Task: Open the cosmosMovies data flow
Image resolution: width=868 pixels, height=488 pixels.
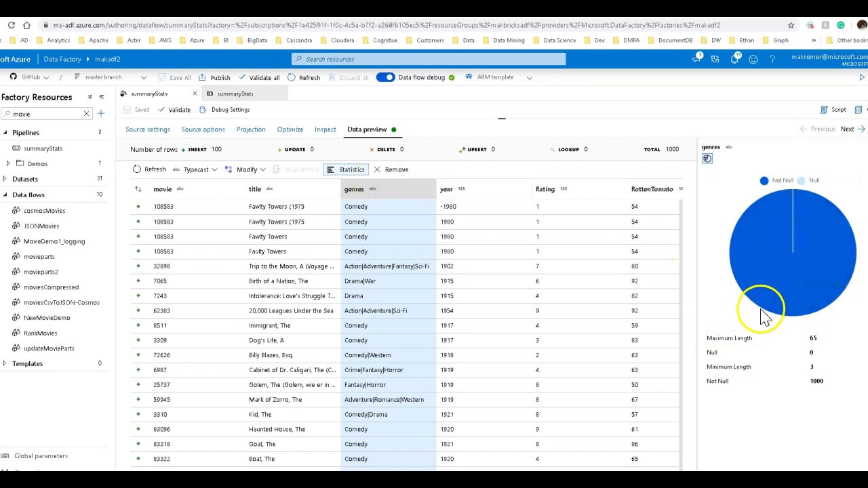Action: (x=45, y=211)
